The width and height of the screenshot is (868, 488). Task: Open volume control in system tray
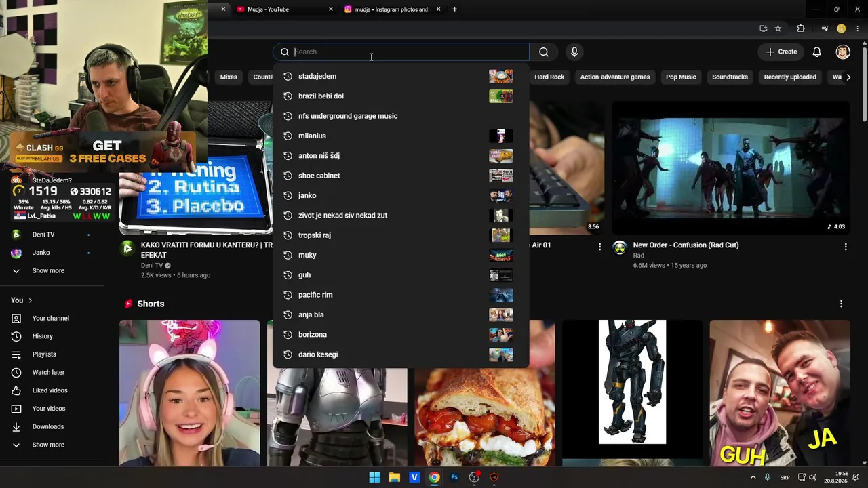pos(812,477)
